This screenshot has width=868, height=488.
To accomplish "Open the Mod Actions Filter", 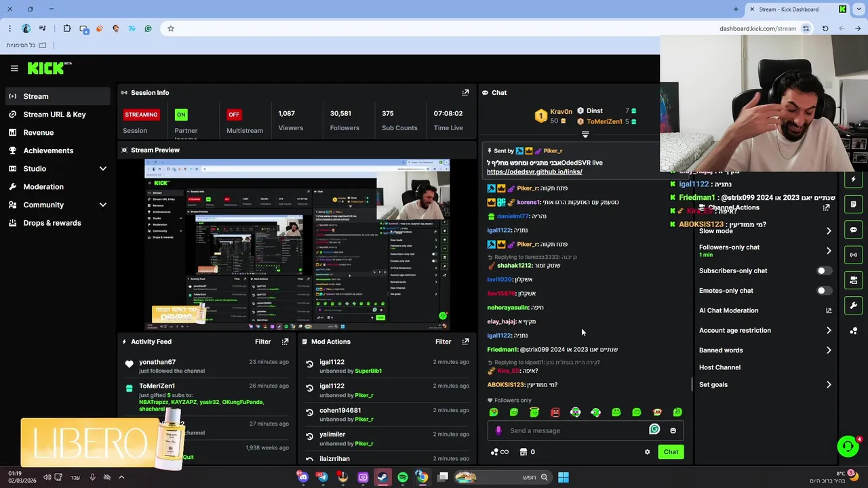I will click(x=443, y=342).
